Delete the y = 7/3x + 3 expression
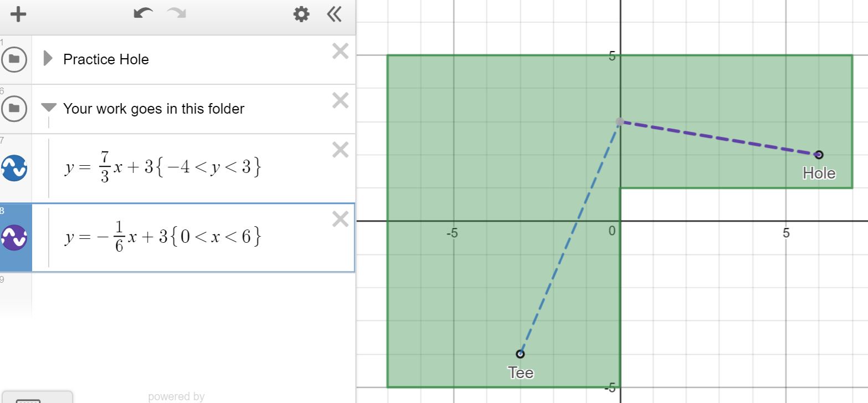Image resolution: width=868 pixels, height=403 pixels. [x=340, y=150]
